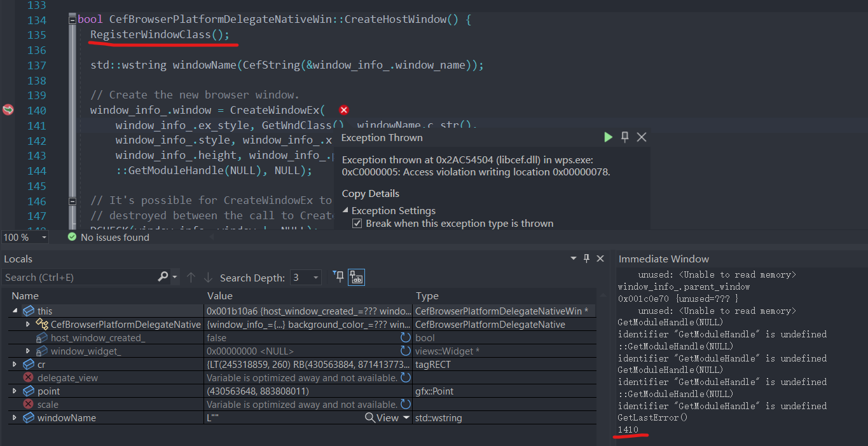Click the previous search result arrow in Locals

point(191,277)
